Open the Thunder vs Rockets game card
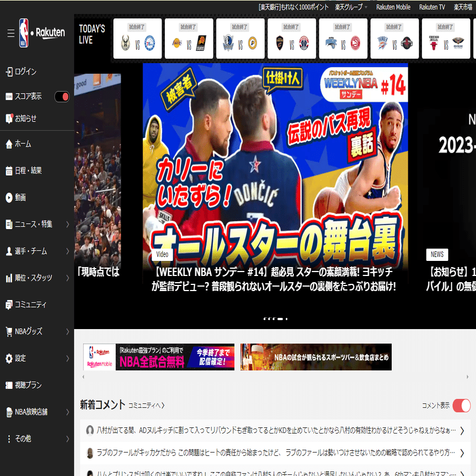 [x=394, y=39]
